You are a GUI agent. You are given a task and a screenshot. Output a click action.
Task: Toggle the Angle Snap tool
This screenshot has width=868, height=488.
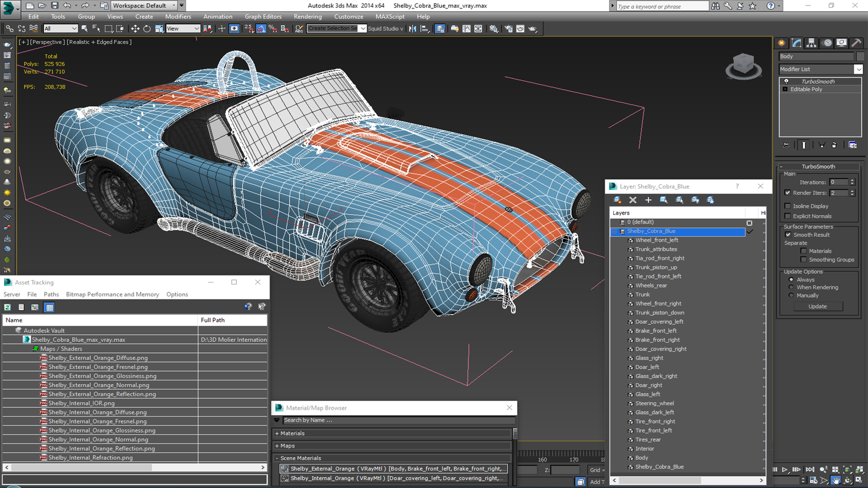point(261,28)
